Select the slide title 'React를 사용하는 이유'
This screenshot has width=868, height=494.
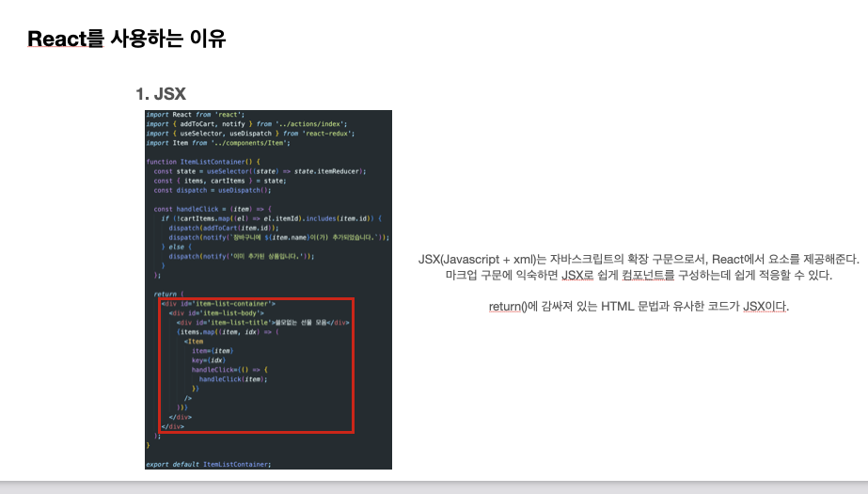coord(127,39)
